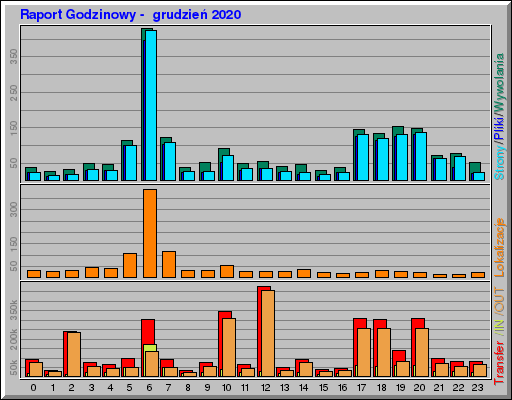Click hour label "15" on the x-axis
This screenshot has width=512, height=400.
pyautogui.click(x=323, y=388)
